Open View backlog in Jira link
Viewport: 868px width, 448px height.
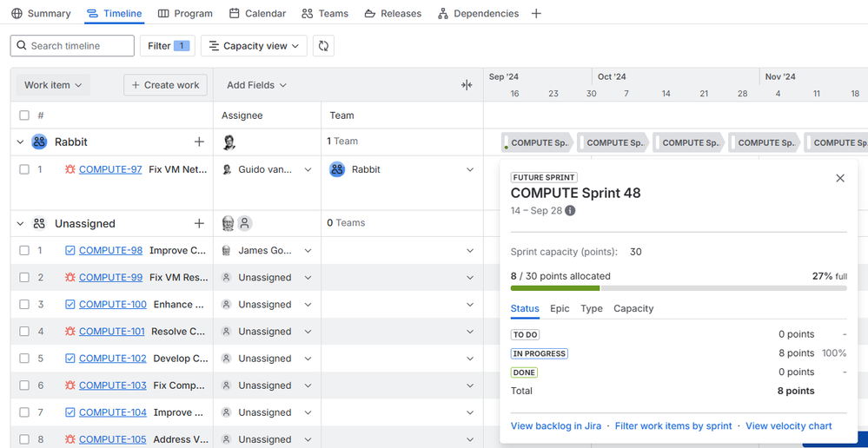[556, 426]
